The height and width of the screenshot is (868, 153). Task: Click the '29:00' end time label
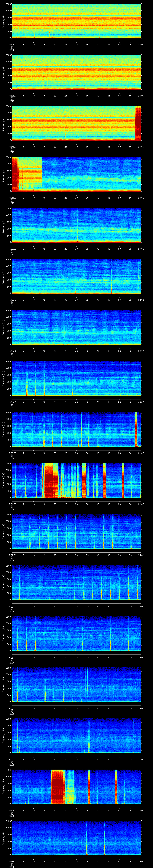(141, 351)
